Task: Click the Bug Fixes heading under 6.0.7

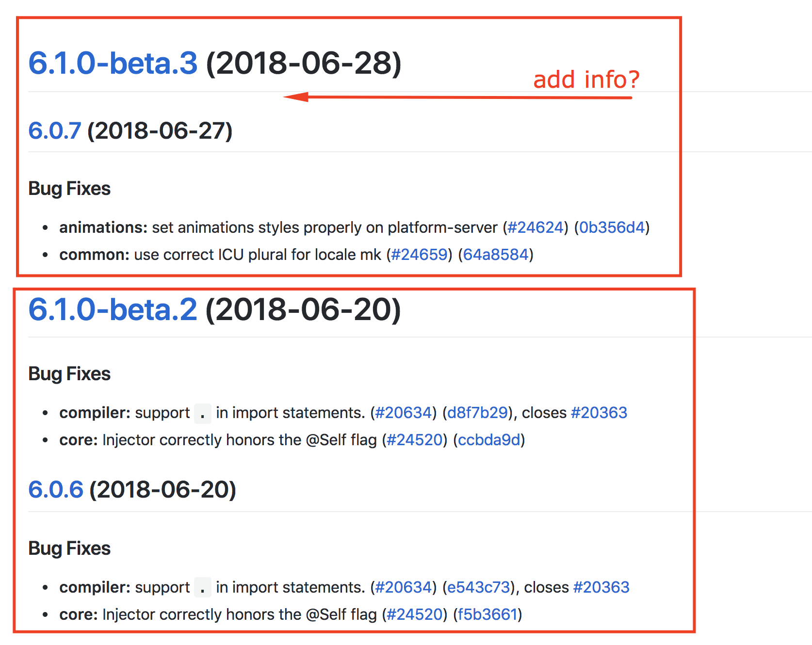Action: click(x=69, y=188)
